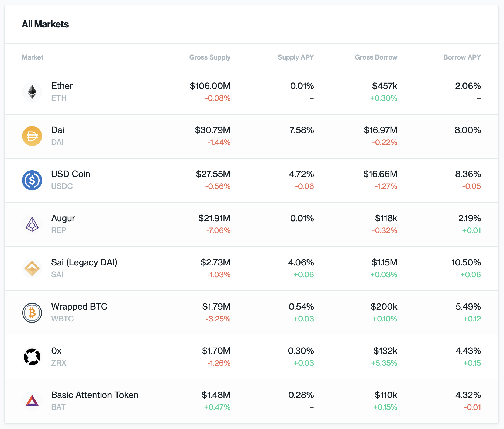
Task: Click Sai borrow APY value 10.50%
Action: click(x=466, y=262)
